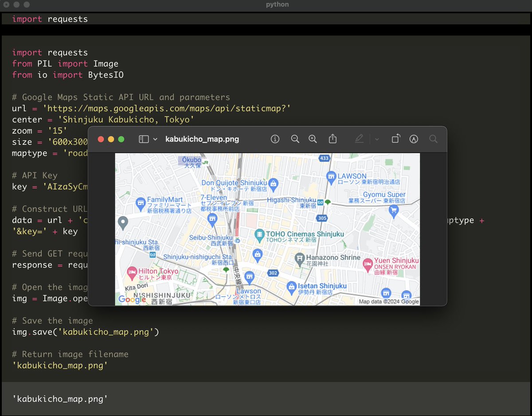Click the output 'kabukicho_map.png' result text
532x416 pixels.
[60, 399]
